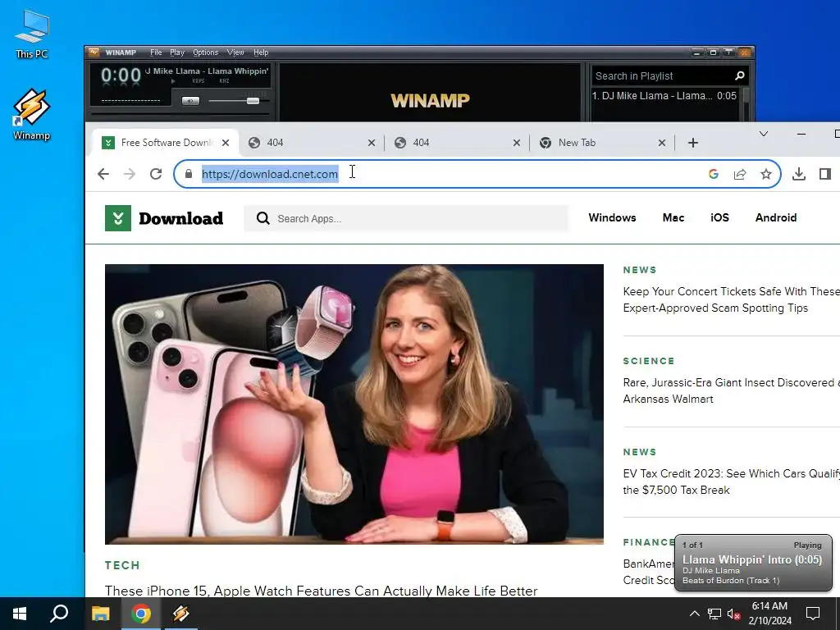840x630 pixels.
Task: Click the Google icon in the address bar
Action: click(x=713, y=174)
